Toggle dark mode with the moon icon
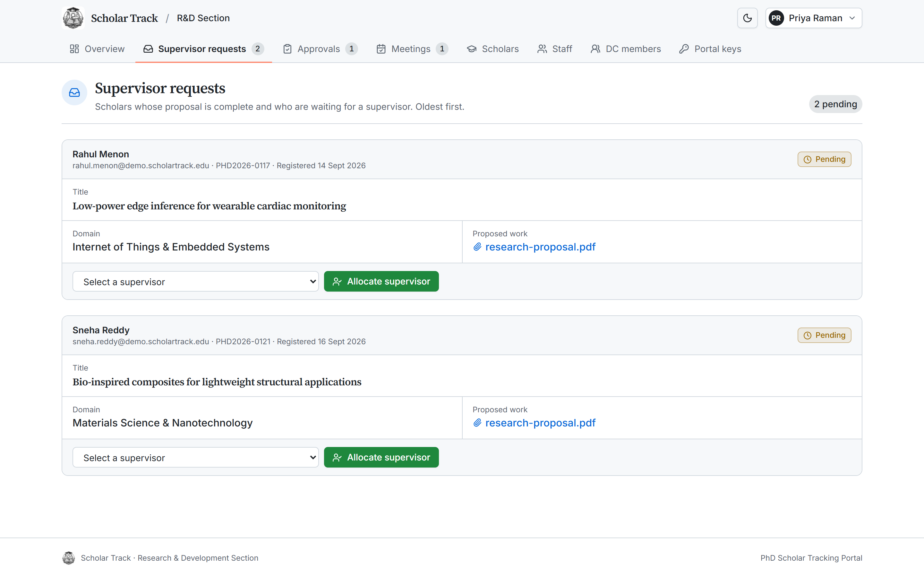The width and height of the screenshot is (924, 578). [747, 18]
